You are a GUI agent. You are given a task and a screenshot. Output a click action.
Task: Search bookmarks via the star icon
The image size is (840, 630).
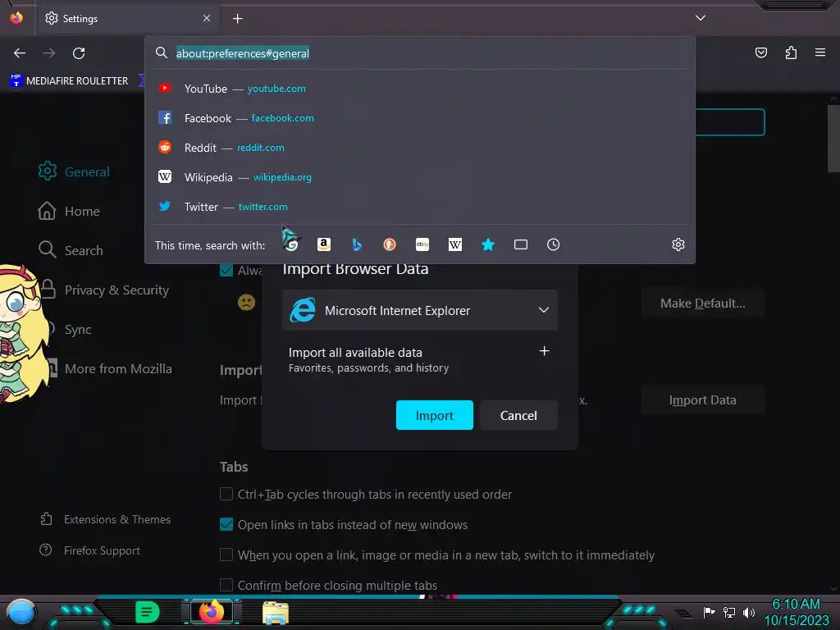pos(488,244)
